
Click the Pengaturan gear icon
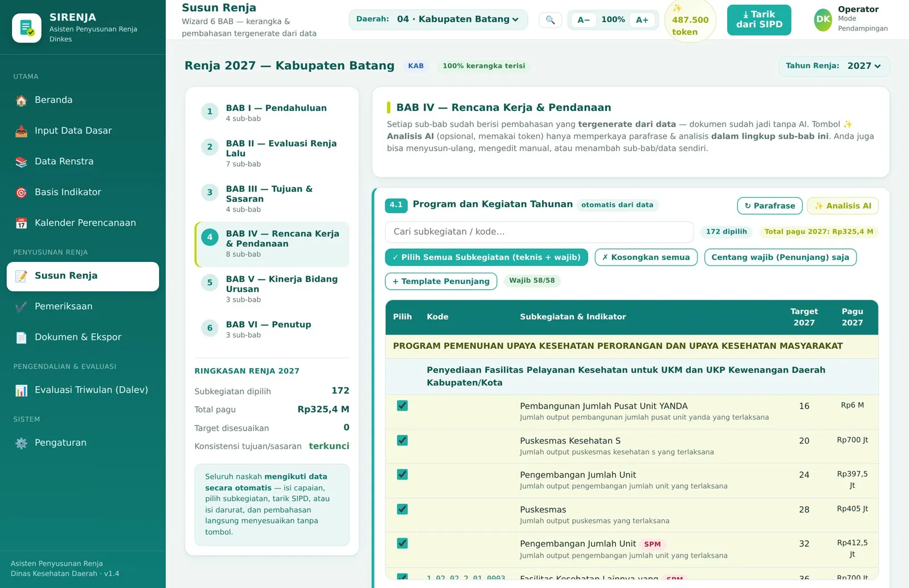point(21,443)
